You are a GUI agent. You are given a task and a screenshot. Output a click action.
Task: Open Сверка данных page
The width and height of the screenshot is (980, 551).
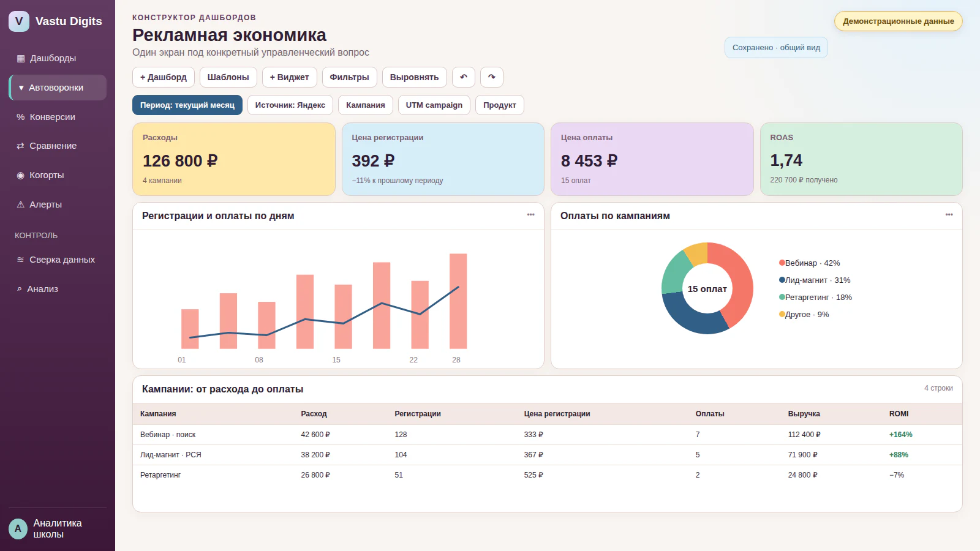pos(58,260)
